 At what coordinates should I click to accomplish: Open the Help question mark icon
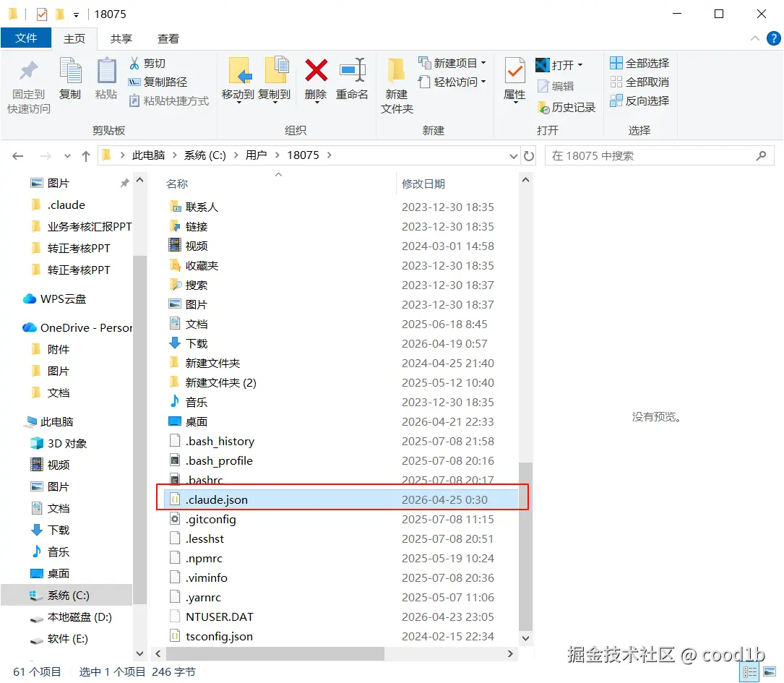tap(773, 38)
